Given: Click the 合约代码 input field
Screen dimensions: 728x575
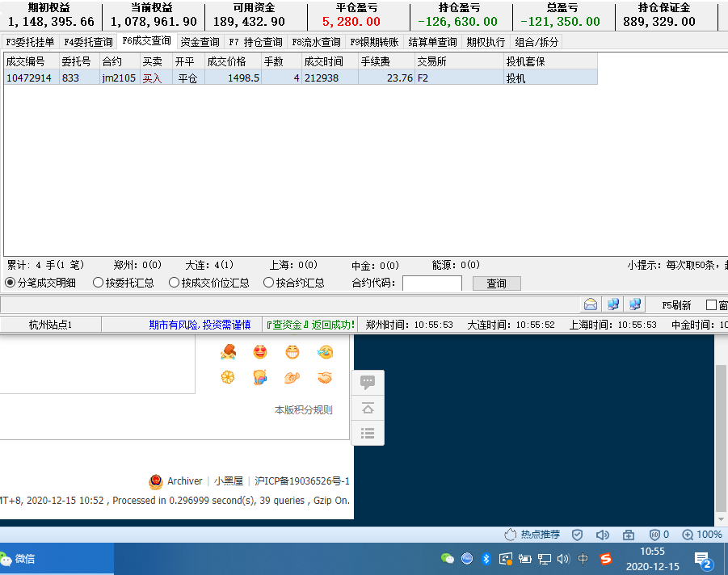Looking at the screenshot, I should tap(431, 283).
